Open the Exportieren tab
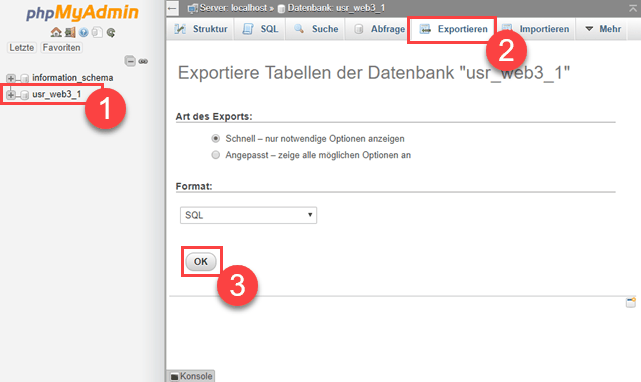Viewport: 641px width, 382px height. click(x=453, y=29)
